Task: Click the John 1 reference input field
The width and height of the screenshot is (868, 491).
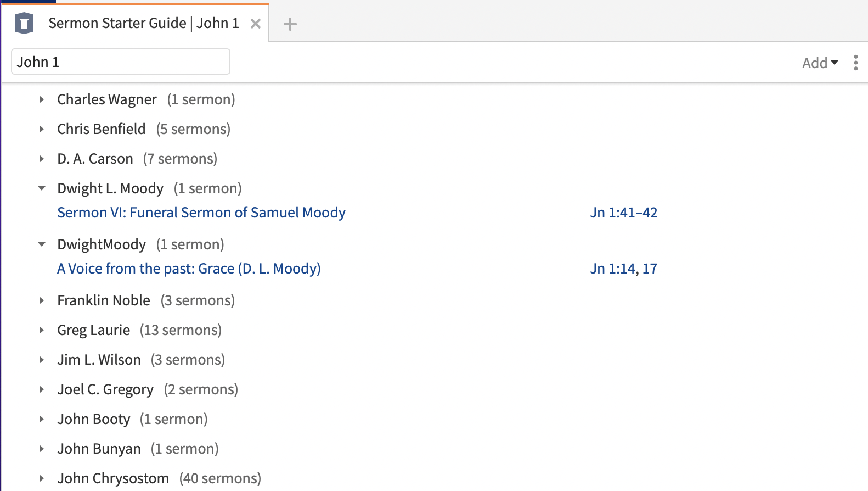Action: coord(121,62)
